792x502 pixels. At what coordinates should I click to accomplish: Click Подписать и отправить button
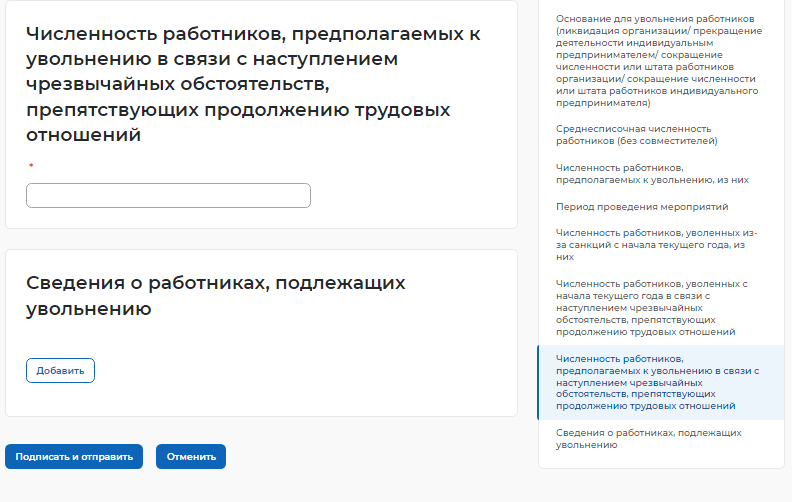[74, 457]
